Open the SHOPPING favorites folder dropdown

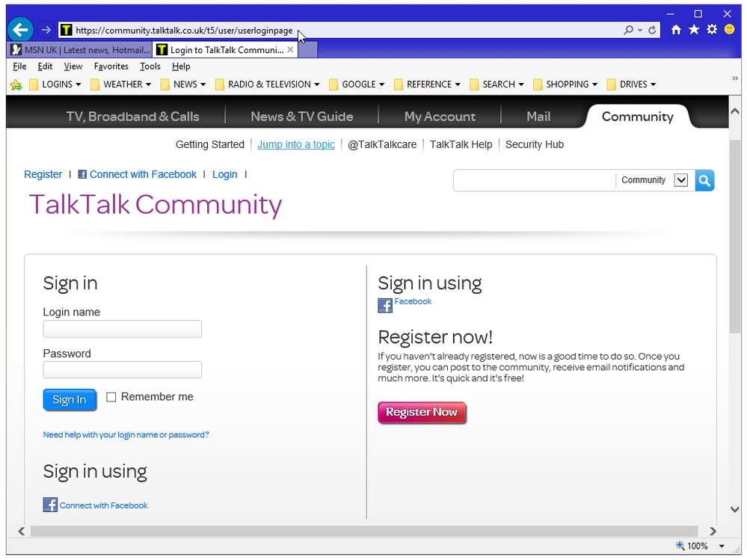[565, 84]
